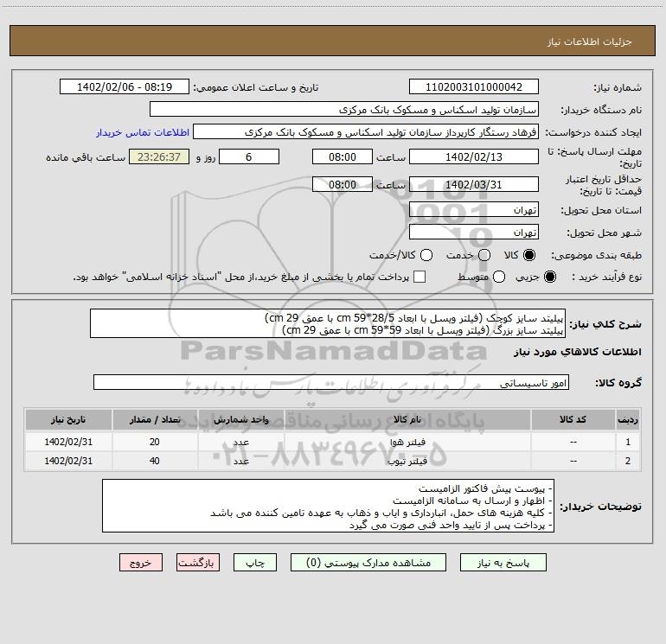Select the متوسط purchase type radio

coord(499,277)
